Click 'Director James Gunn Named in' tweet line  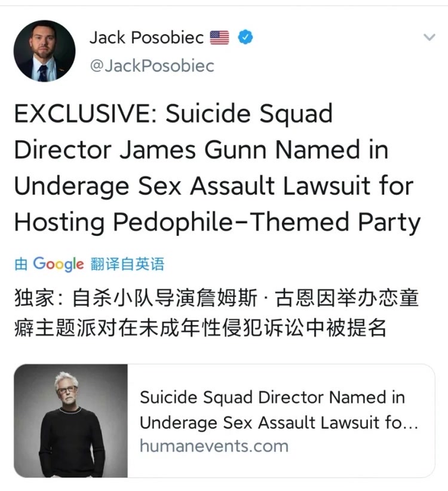pyautogui.click(x=201, y=149)
